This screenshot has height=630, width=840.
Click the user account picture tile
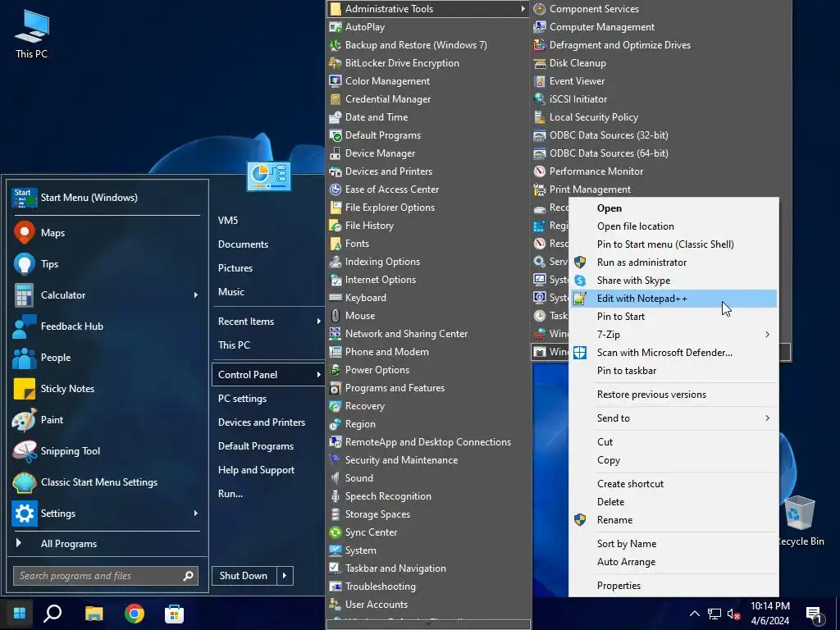click(x=269, y=176)
